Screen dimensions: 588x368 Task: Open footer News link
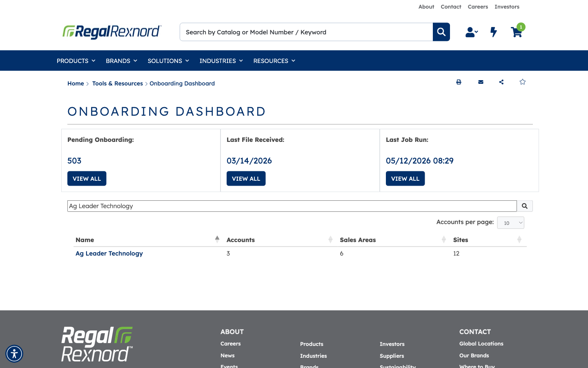tap(227, 356)
